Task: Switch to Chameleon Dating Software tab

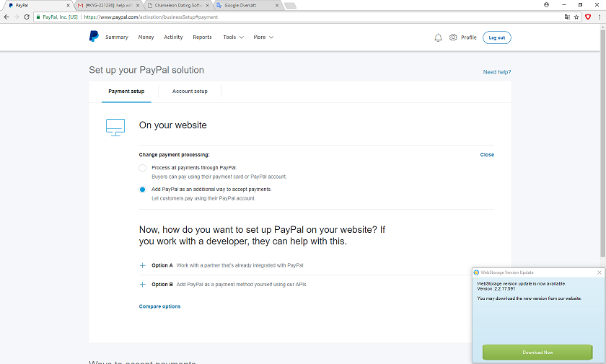Action: click(177, 5)
